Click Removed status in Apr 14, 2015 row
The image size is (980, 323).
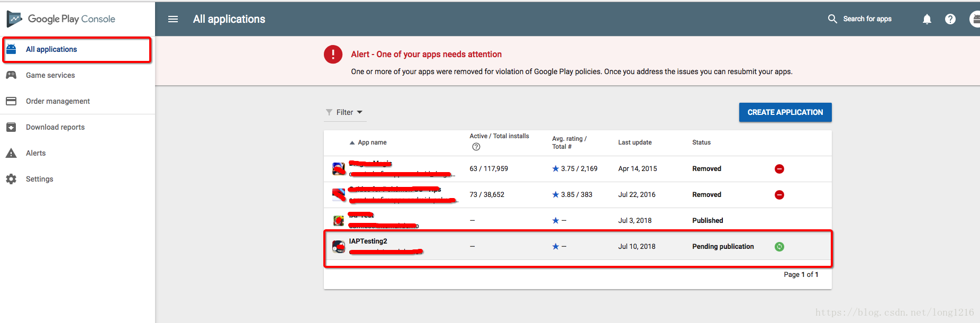[x=707, y=169]
